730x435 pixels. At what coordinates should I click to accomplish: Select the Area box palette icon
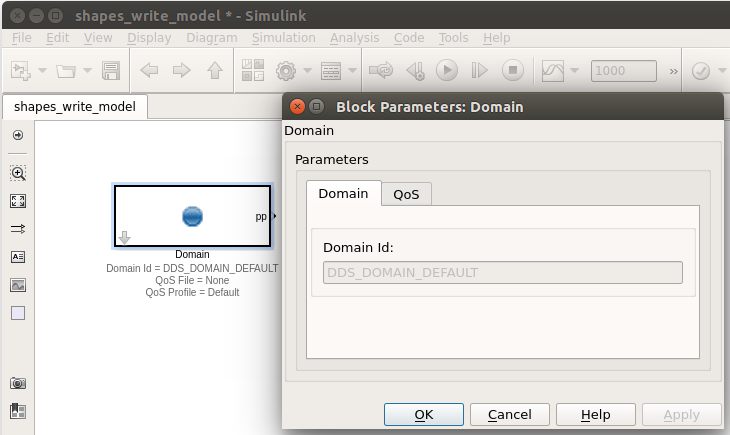tap(18, 313)
